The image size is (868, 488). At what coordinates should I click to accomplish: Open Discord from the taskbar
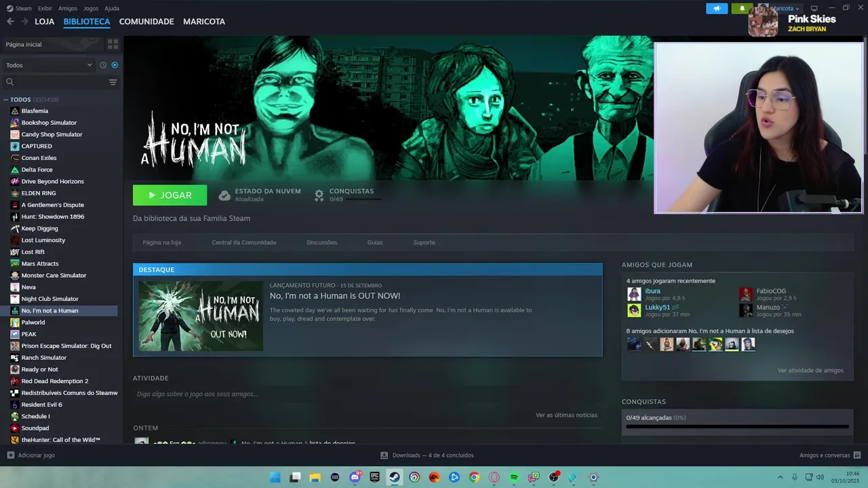click(x=355, y=477)
